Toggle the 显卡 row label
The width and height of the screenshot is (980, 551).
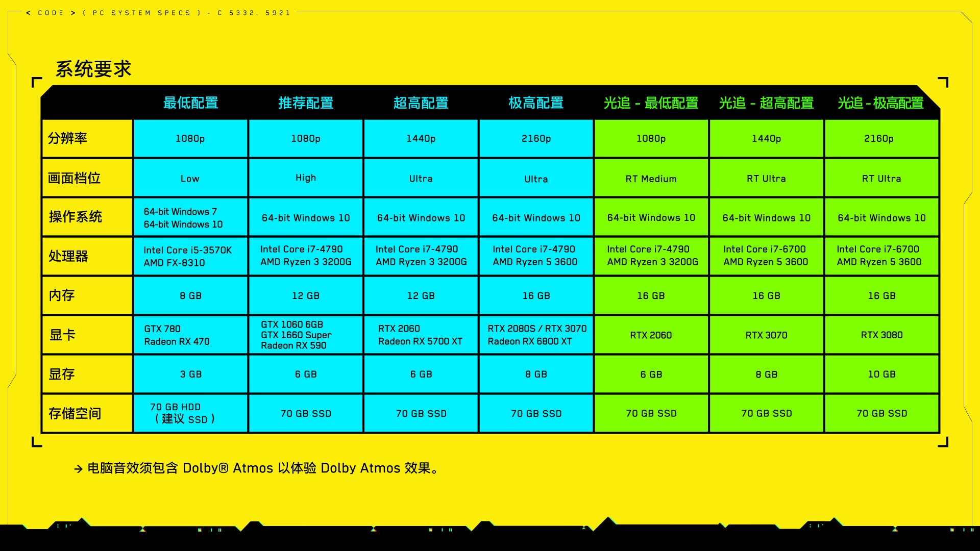(88, 334)
